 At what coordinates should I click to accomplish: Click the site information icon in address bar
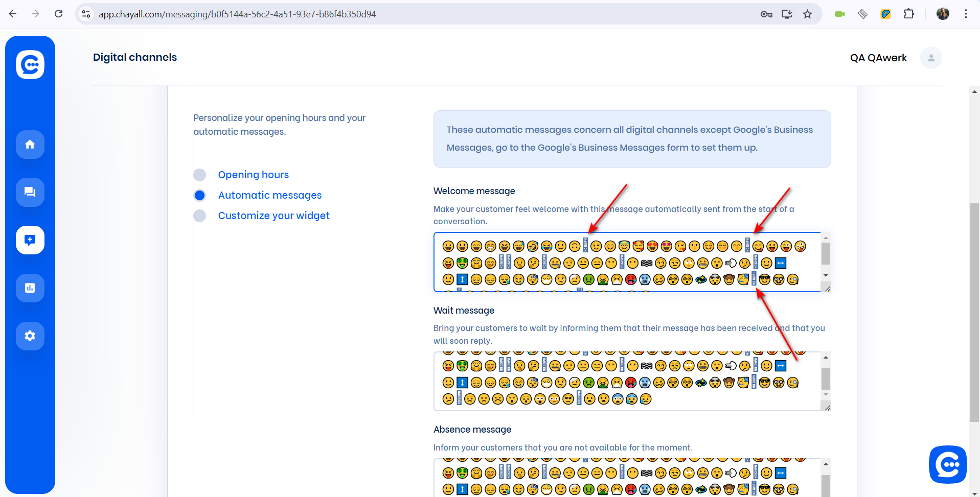pyautogui.click(x=86, y=14)
